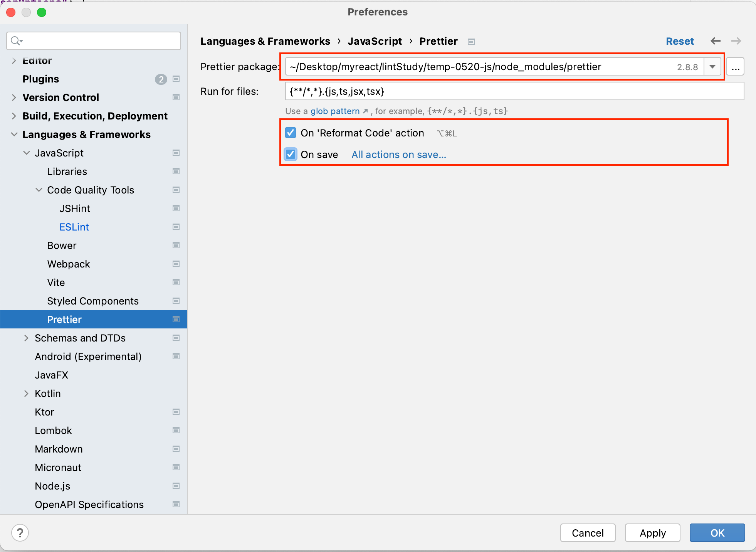The width and height of the screenshot is (756, 552).
Task: Disable the On save checkbox
Action: (291, 155)
